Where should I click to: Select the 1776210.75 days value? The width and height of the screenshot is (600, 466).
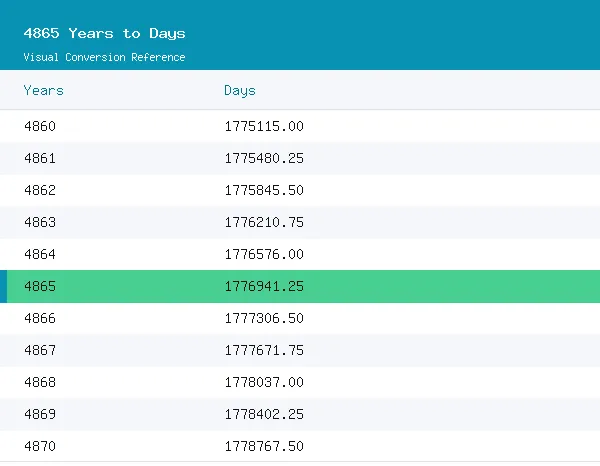pyautogui.click(x=264, y=222)
